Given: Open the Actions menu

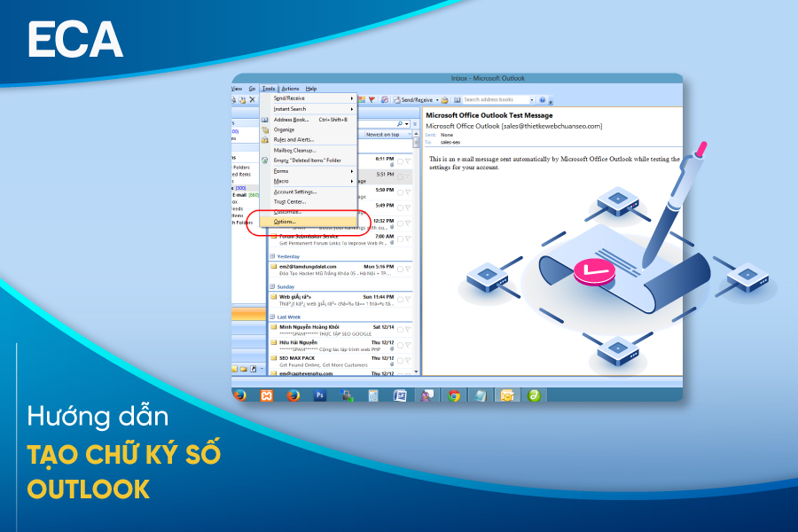Looking at the screenshot, I should (x=290, y=89).
